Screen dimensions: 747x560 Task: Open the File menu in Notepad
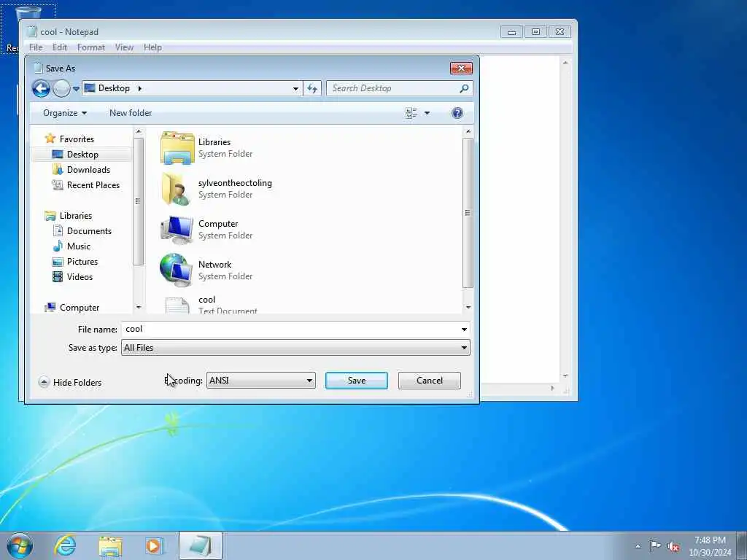tap(36, 47)
